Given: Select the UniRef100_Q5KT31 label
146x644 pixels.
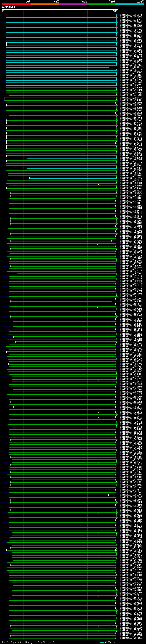Looking at the screenshot, I should [131, 352].
